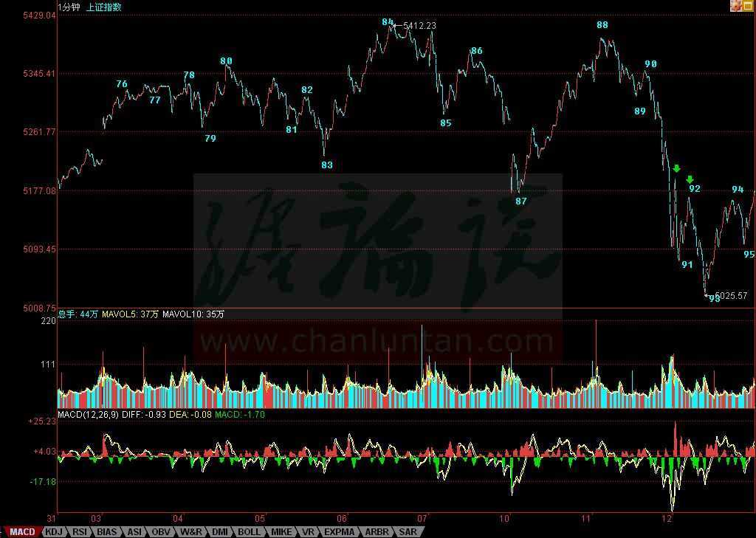756x538 pixels.
Task: Click the wave marker numbered 88
Action: pyautogui.click(x=602, y=25)
